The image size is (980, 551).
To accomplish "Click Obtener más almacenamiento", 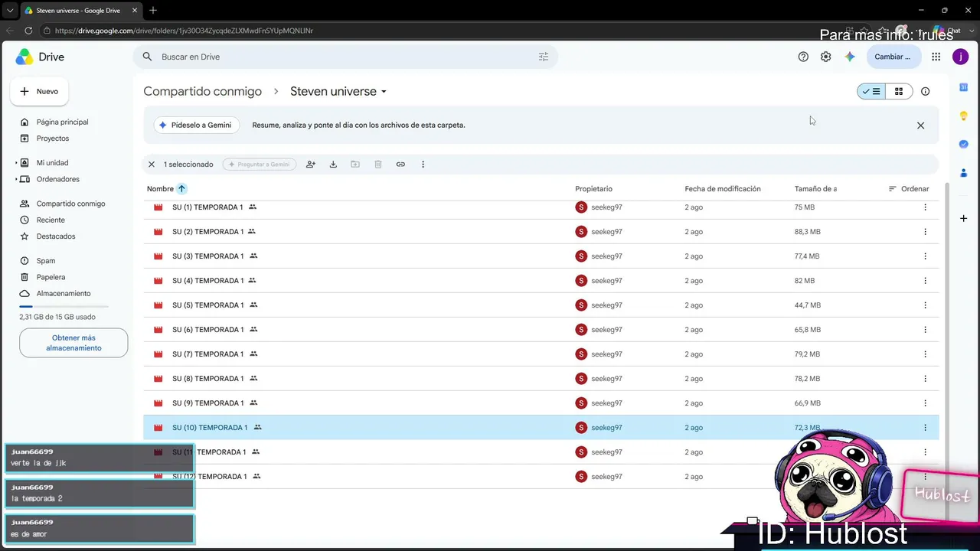I will [x=73, y=343].
